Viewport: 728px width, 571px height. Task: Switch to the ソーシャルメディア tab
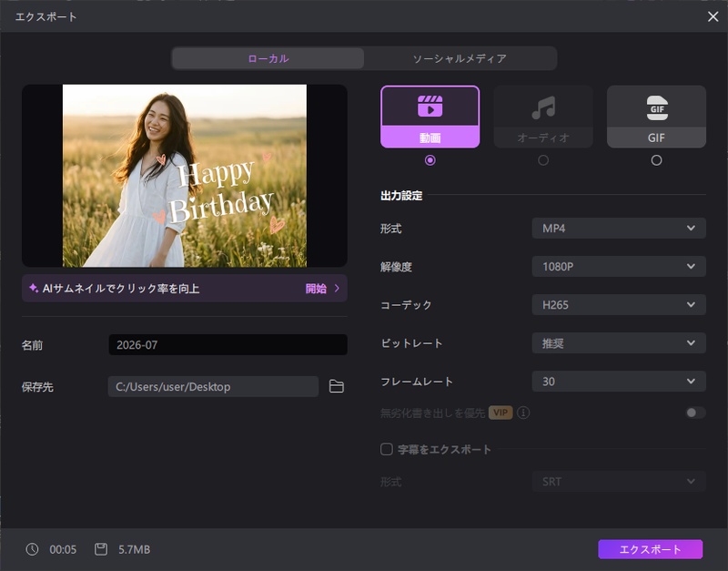pos(460,58)
